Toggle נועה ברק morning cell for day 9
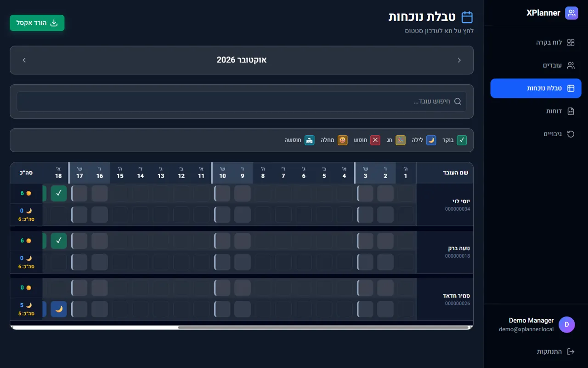Image resolution: width=588 pixels, height=368 pixels. click(x=243, y=241)
